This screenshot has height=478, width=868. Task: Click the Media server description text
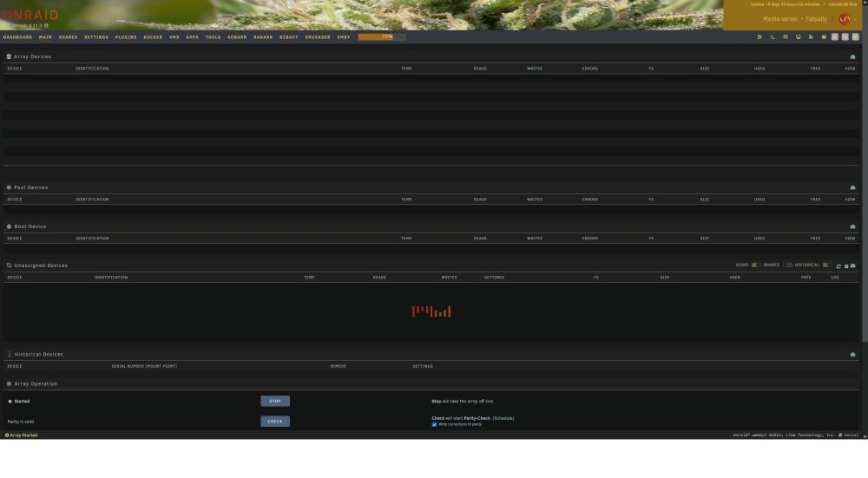(x=780, y=19)
